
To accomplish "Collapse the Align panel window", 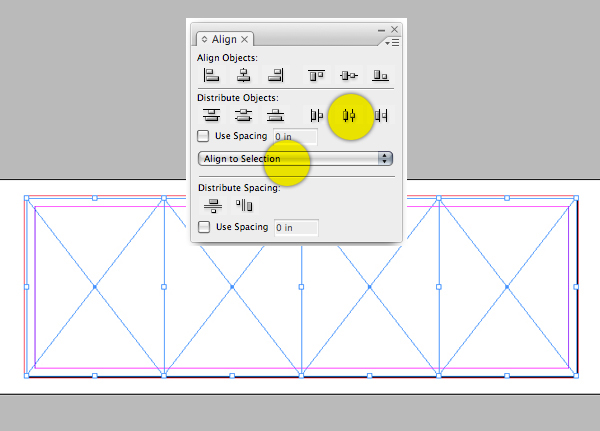I will point(381,30).
